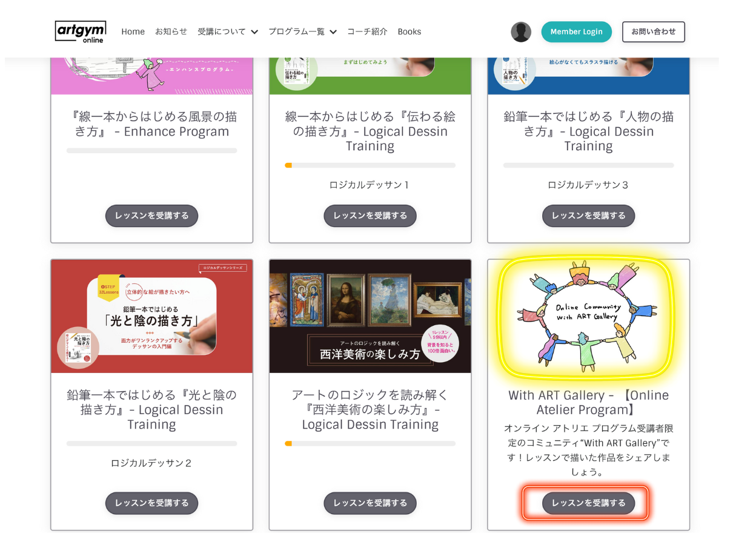Viewport: 756px width, 545px height.
Task: Click the Member Login button
Action: pos(576,32)
